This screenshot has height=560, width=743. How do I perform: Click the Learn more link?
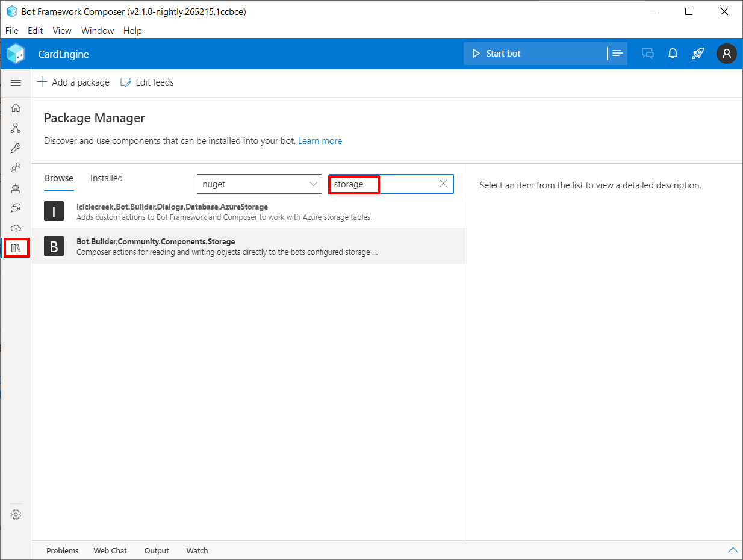tap(320, 140)
